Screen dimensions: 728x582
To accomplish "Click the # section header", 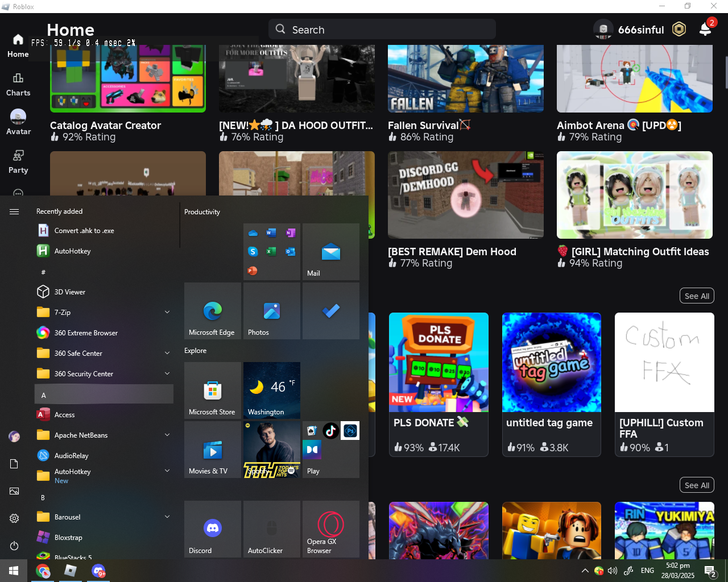I will 104,272.
